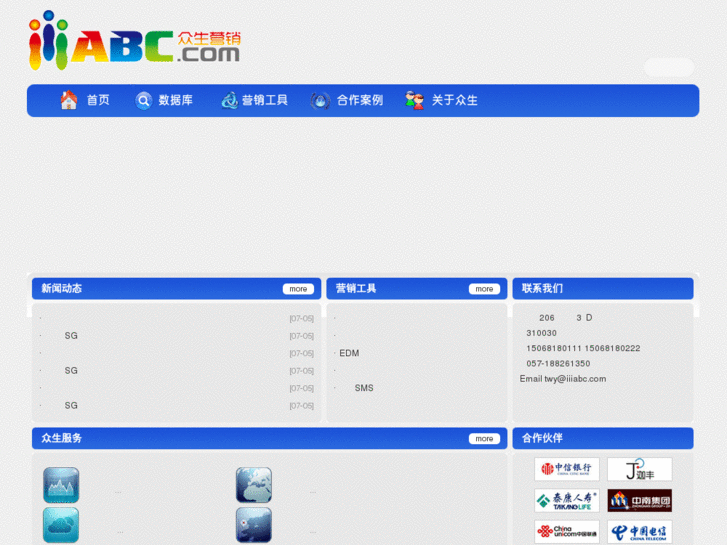The image size is (727, 545).
Task: Open the SMS link in 营销工具 list
Action: pyautogui.click(x=364, y=388)
